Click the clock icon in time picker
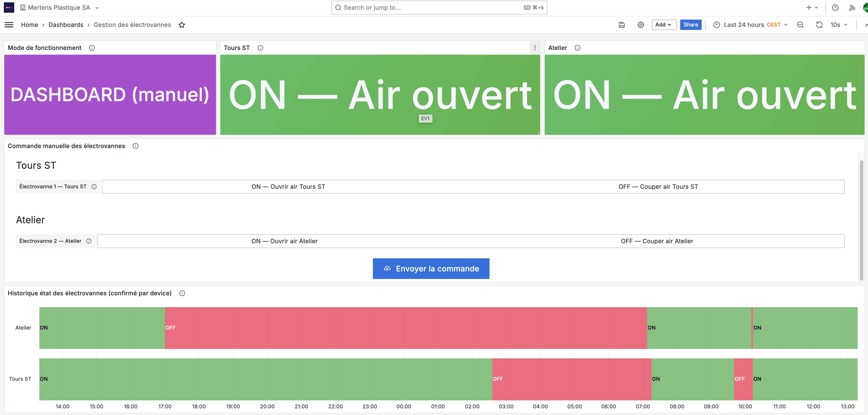Screen dimensions: 868x415 point(717,25)
